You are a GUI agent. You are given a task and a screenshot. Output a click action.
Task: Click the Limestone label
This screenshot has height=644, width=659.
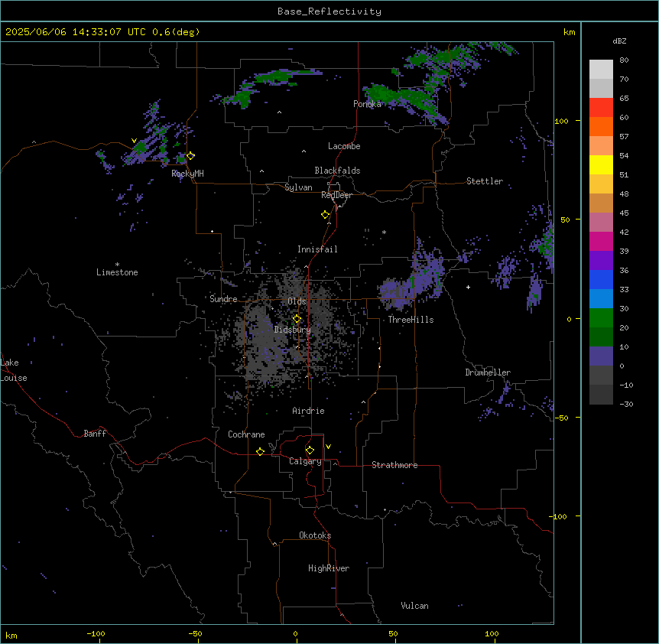click(117, 272)
